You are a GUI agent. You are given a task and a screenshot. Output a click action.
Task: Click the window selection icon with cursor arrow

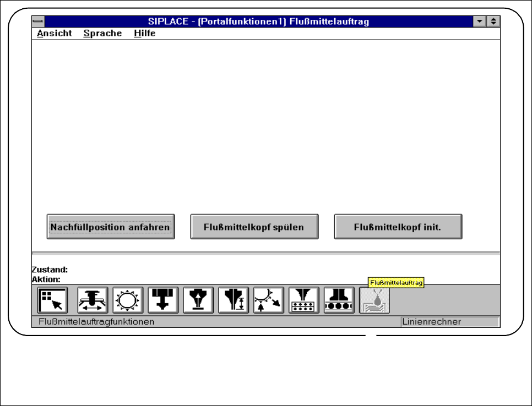click(x=52, y=300)
